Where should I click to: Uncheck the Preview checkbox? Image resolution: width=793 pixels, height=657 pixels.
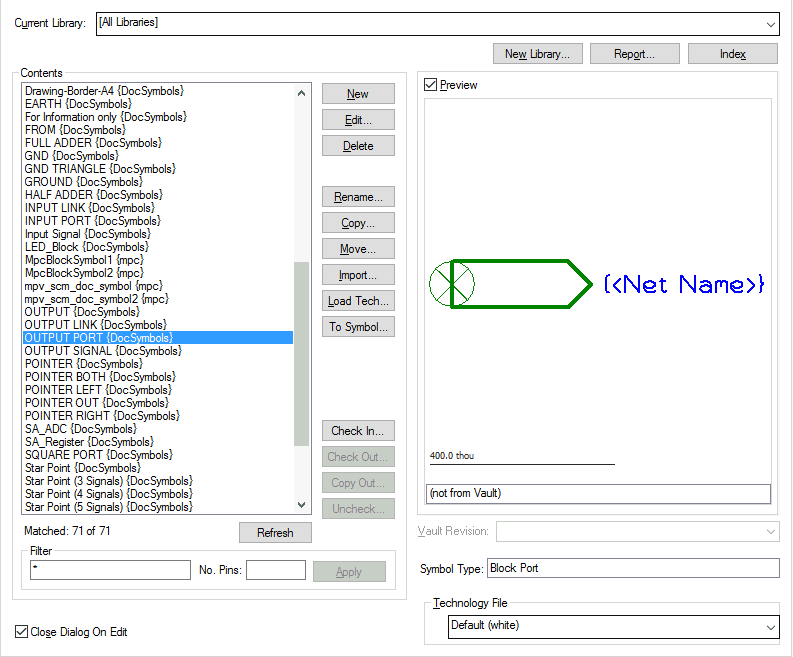(431, 86)
